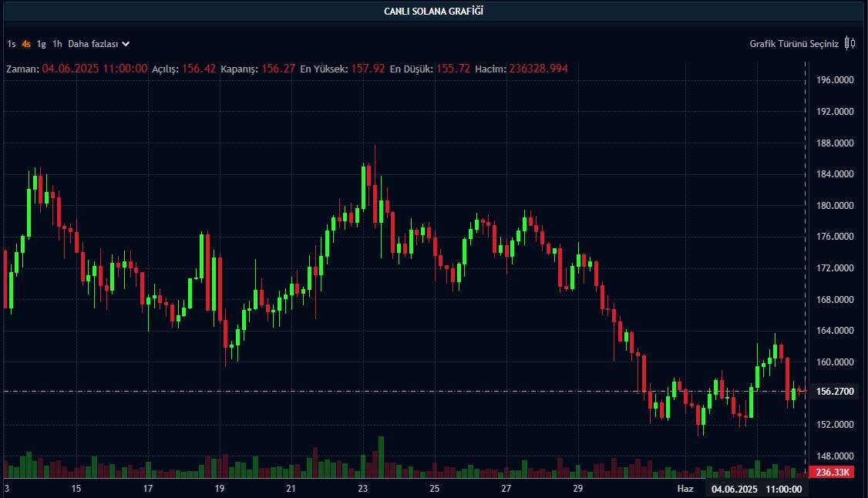The image size is (868, 498).
Task: Select the Açılış value 156.42
Action: point(199,69)
